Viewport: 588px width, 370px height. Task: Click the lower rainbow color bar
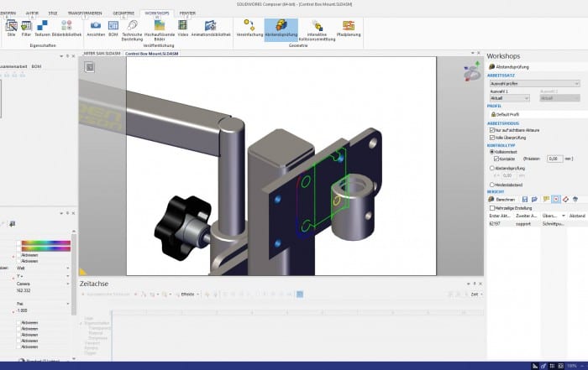(45, 248)
